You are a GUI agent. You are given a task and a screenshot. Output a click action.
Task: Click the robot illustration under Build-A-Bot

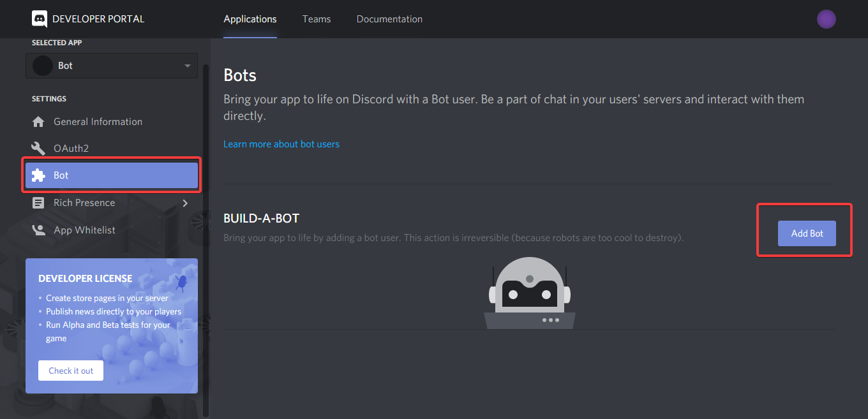point(530,293)
